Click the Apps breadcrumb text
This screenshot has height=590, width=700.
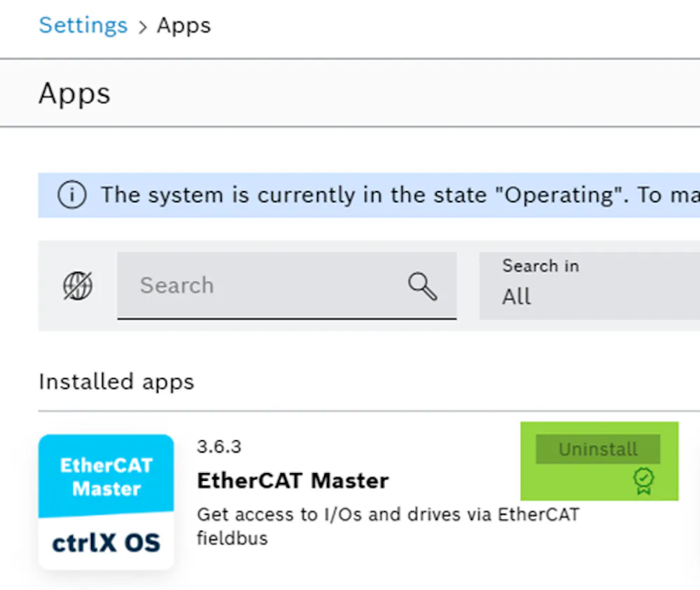click(183, 26)
